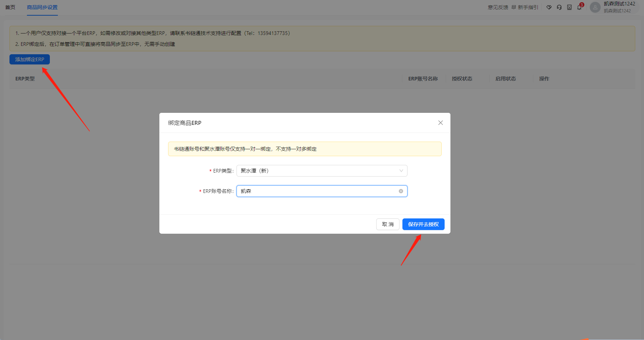644x340 pixels.
Task: Open customer service headset icon
Action: click(x=559, y=7)
